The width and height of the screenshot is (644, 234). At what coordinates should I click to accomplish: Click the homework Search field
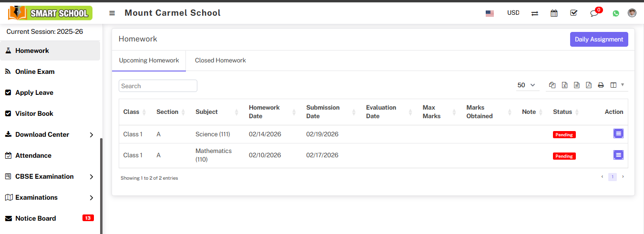point(158,86)
